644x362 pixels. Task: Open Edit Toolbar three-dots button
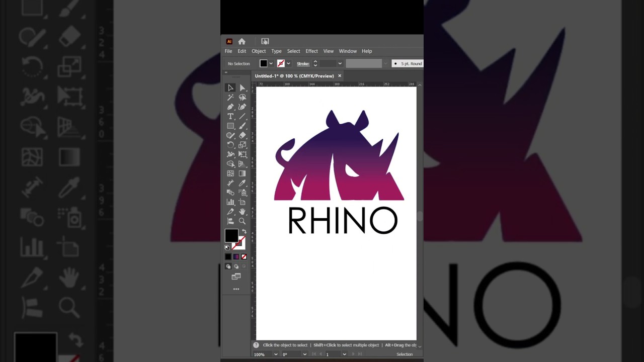[236, 289]
